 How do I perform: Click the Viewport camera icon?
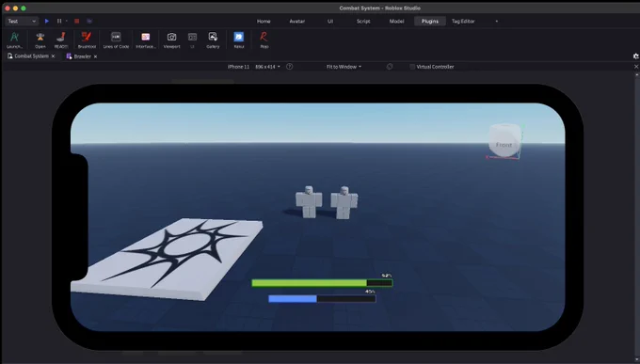click(x=172, y=40)
